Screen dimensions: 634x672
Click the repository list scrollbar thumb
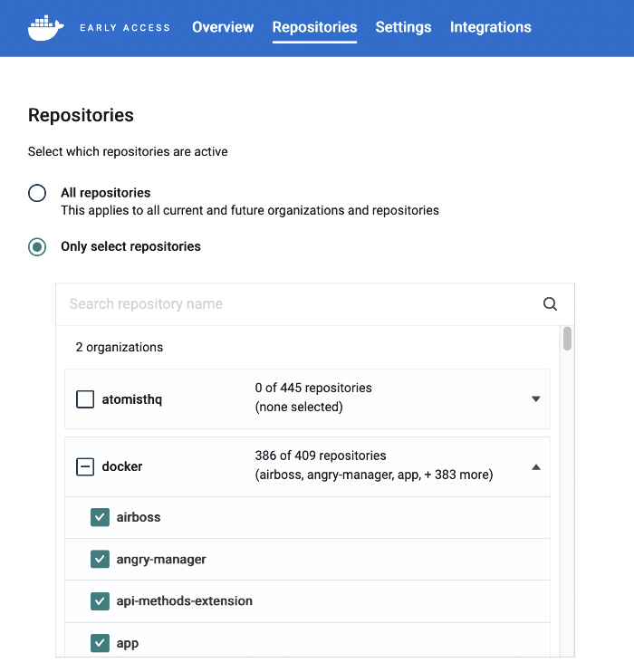point(567,339)
